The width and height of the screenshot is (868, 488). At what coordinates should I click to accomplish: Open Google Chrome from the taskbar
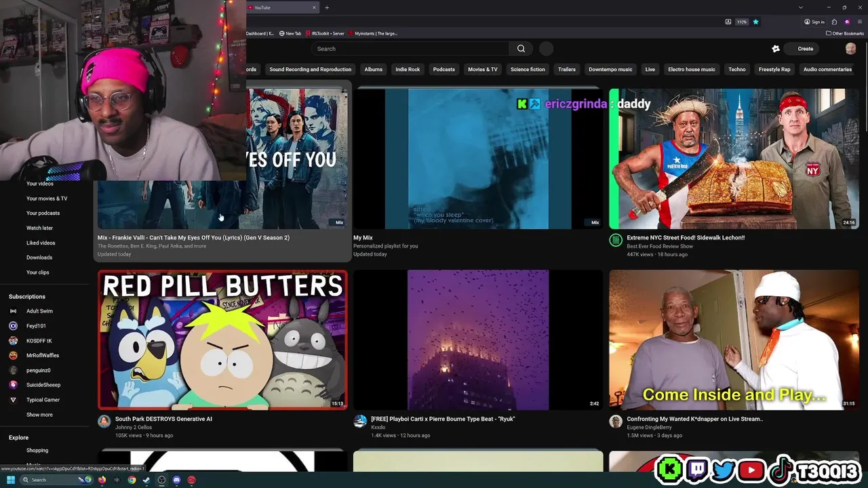pyautogui.click(x=132, y=480)
